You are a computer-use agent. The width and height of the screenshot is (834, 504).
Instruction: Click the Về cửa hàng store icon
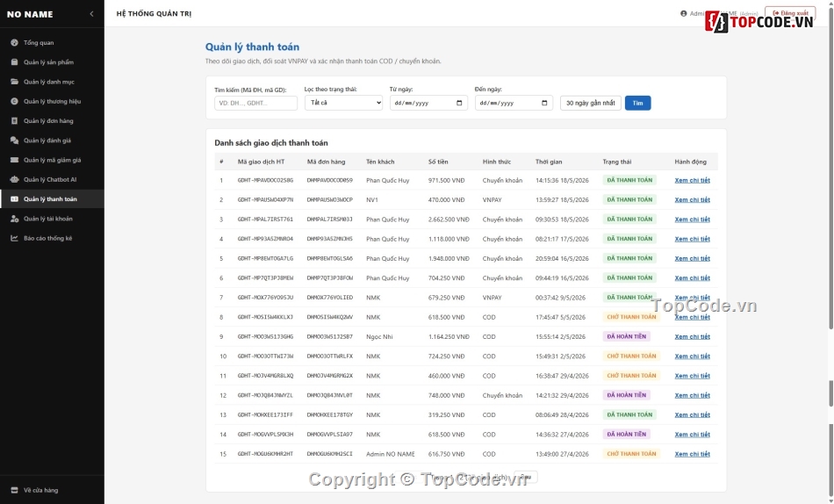14,490
